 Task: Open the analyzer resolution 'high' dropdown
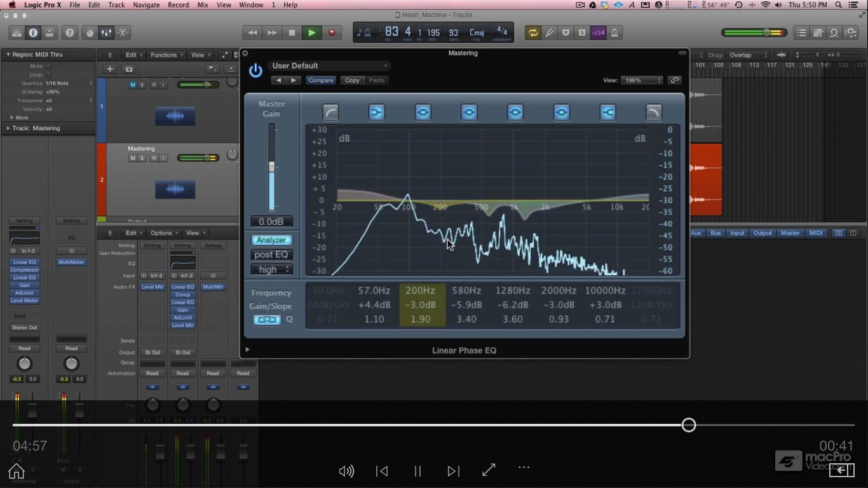tap(271, 269)
